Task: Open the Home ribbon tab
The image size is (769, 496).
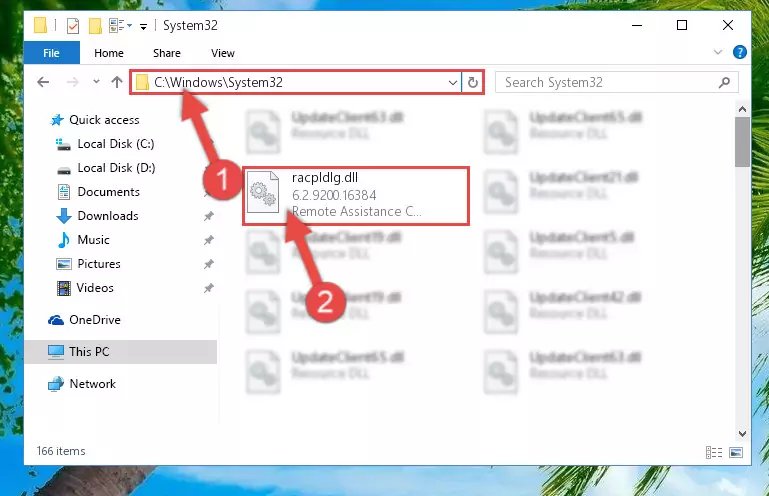Action: [x=109, y=53]
